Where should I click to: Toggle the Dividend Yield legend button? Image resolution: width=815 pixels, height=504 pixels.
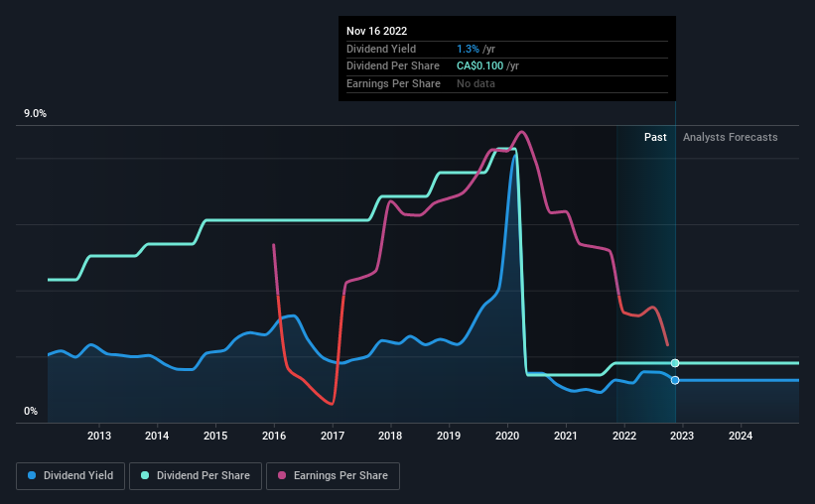(70, 476)
